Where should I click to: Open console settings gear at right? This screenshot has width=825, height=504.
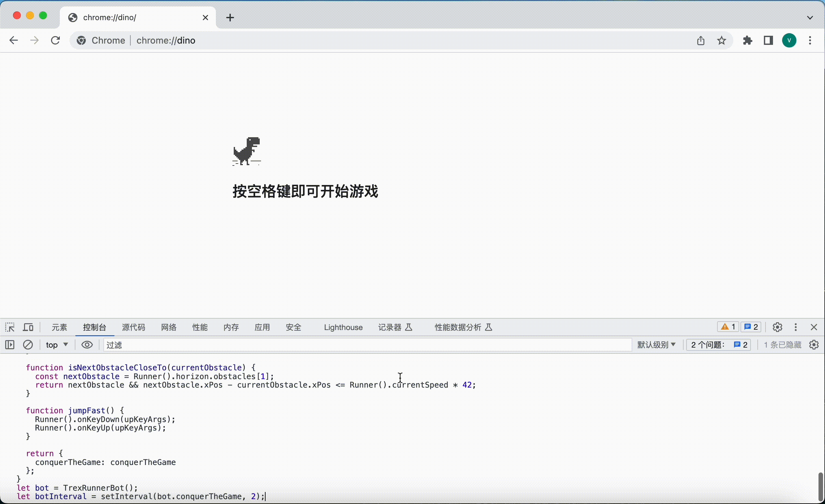(x=814, y=345)
